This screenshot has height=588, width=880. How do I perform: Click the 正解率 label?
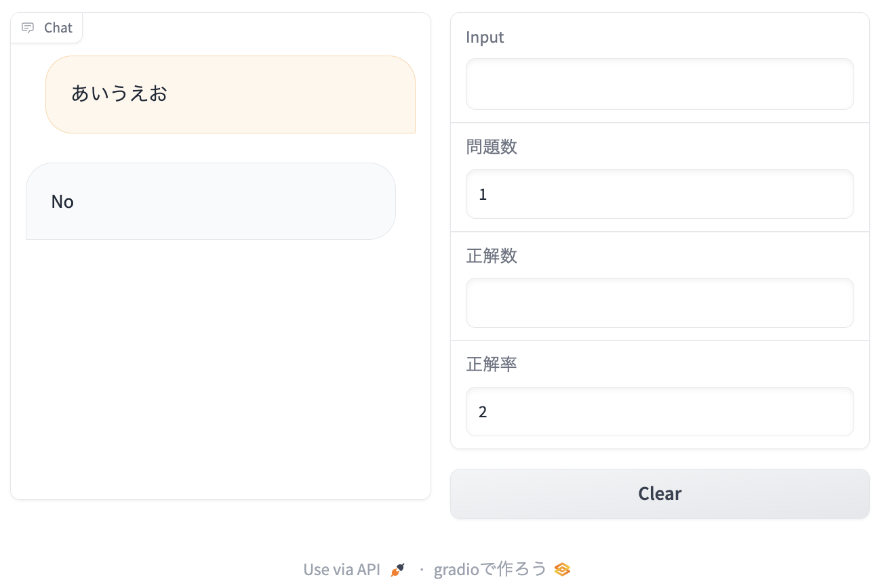(492, 364)
